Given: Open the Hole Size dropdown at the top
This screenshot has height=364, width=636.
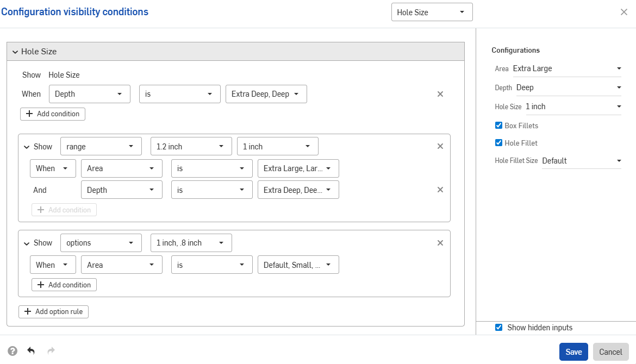Looking at the screenshot, I should (x=432, y=11).
